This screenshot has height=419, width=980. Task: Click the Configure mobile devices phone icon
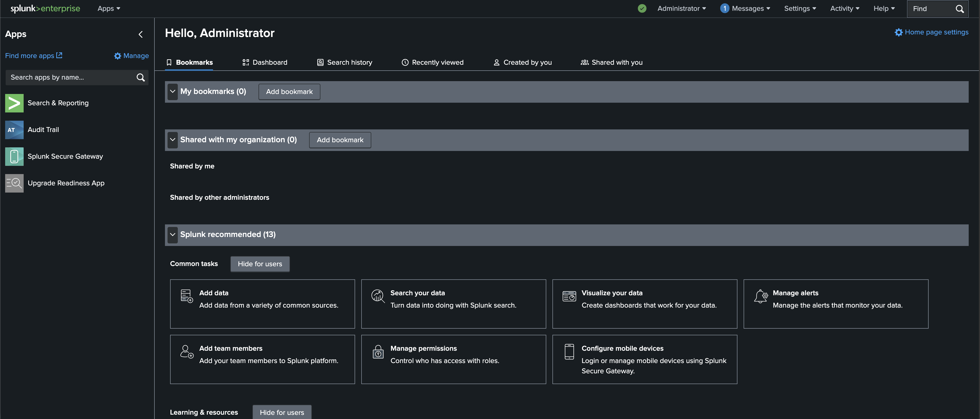click(569, 351)
